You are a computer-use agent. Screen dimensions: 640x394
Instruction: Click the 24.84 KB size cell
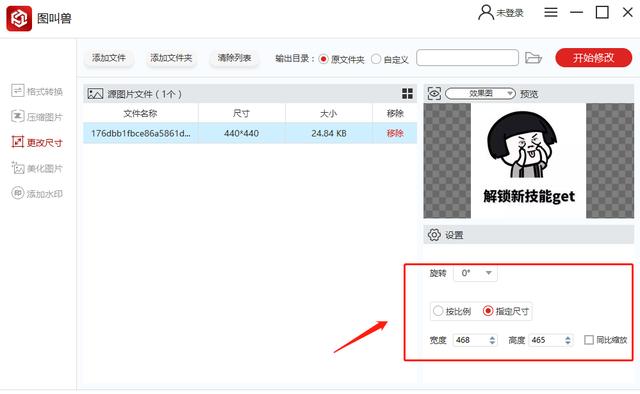[329, 133]
